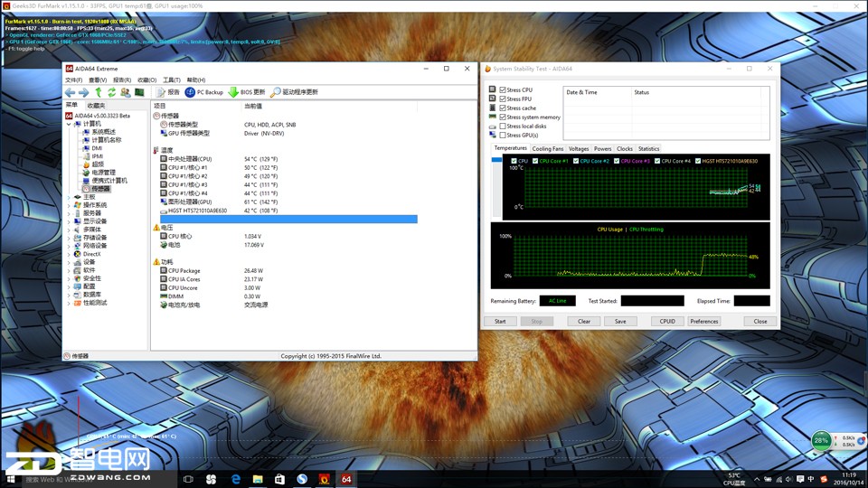
Task: Uncheck the Stress FPU option
Action: 503,99
